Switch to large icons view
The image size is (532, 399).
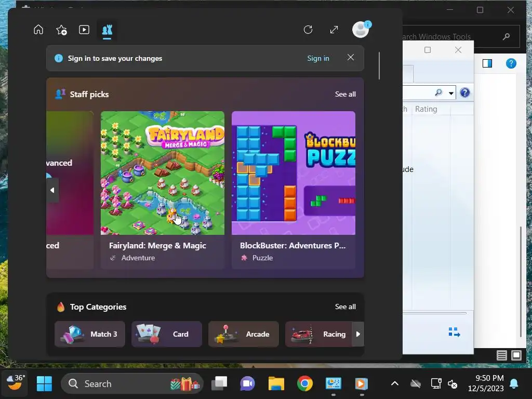[x=516, y=355]
